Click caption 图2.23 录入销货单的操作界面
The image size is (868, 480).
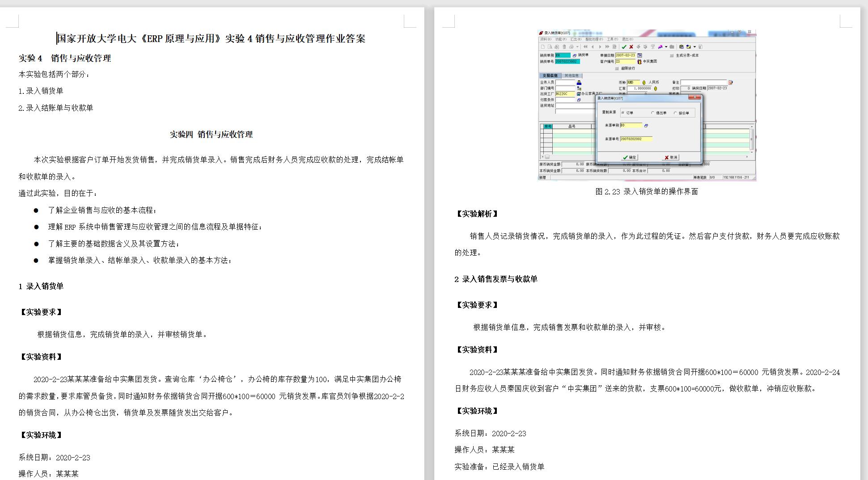(647, 192)
